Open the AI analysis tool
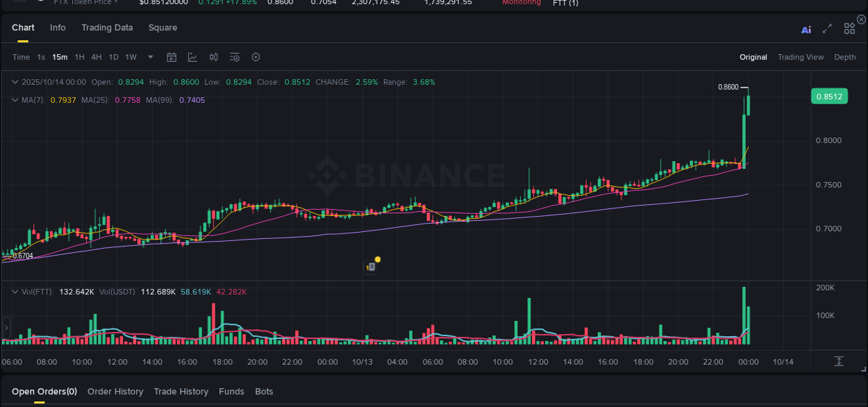The width and height of the screenshot is (868, 407). click(x=806, y=29)
